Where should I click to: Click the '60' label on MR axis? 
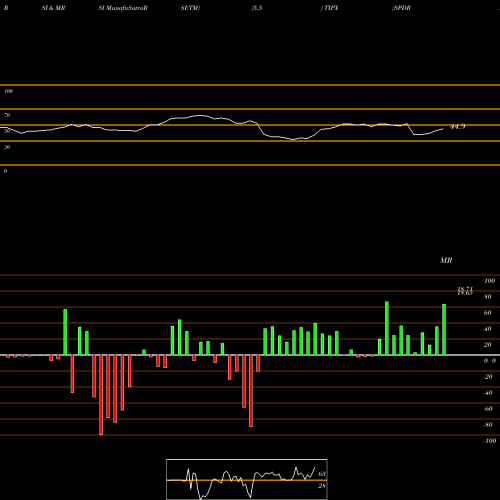pos(488,313)
